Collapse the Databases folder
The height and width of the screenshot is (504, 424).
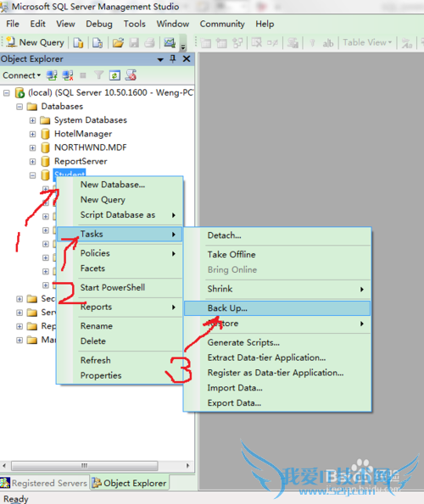[x=20, y=107]
